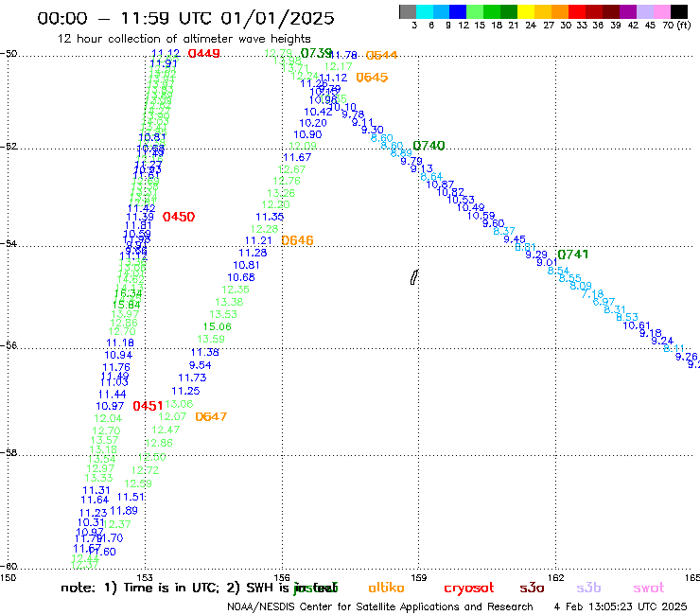
Task: Click the wave height value 12.72
Action: pos(145,470)
